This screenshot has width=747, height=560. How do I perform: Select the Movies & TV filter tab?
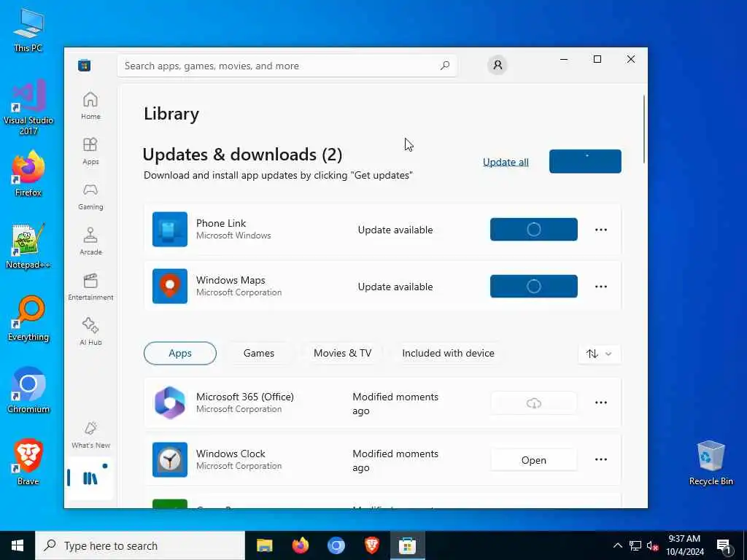[343, 354]
